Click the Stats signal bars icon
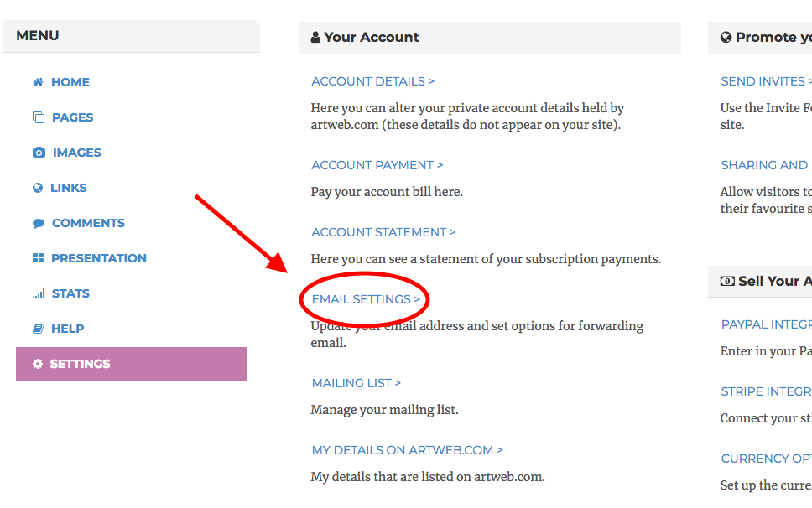The width and height of the screenshot is (812, 508). point(39,293)
